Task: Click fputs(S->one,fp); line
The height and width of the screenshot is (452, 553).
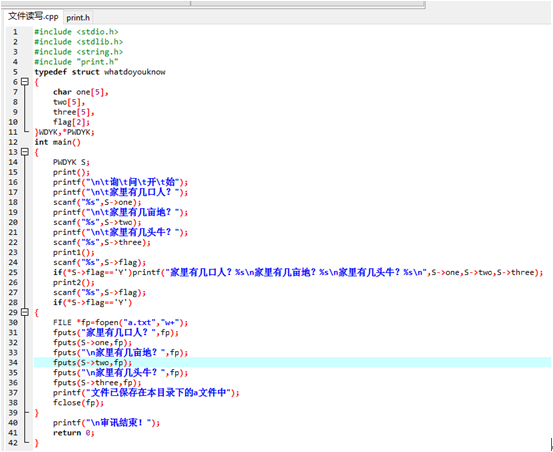Action: tap(93, 343)
